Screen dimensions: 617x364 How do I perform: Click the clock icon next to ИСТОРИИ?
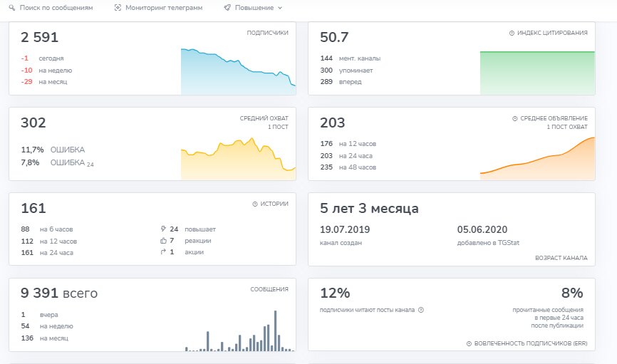click(x=255, y=204)
